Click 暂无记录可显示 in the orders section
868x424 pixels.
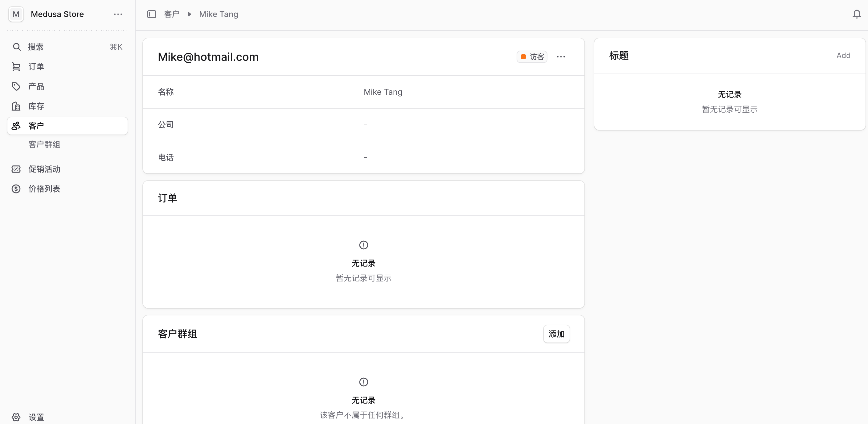coord(364,278)
